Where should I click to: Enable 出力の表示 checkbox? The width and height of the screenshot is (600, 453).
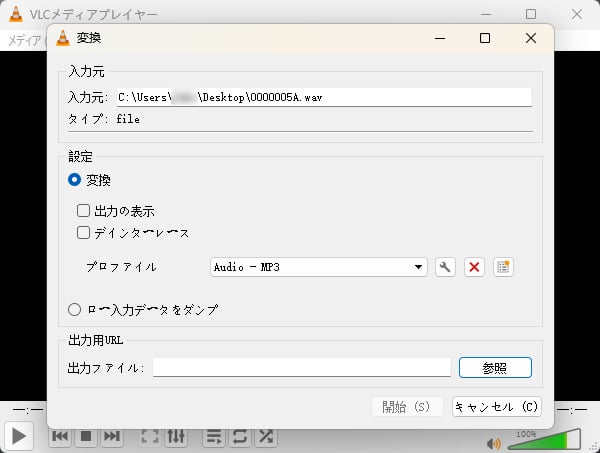[x=83, y=210]
